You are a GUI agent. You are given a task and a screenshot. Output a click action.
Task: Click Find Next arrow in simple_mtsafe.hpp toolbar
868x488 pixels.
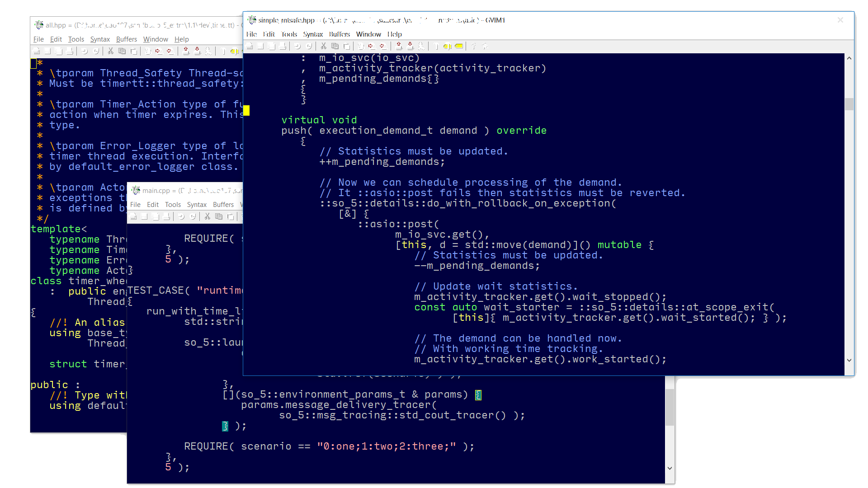pos(372,46)
